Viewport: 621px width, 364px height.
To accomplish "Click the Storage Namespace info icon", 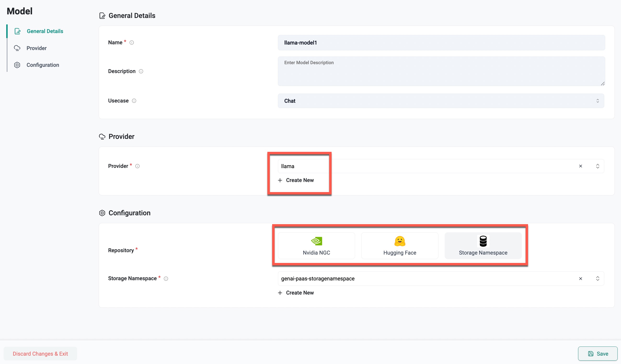I will [166, 279].
